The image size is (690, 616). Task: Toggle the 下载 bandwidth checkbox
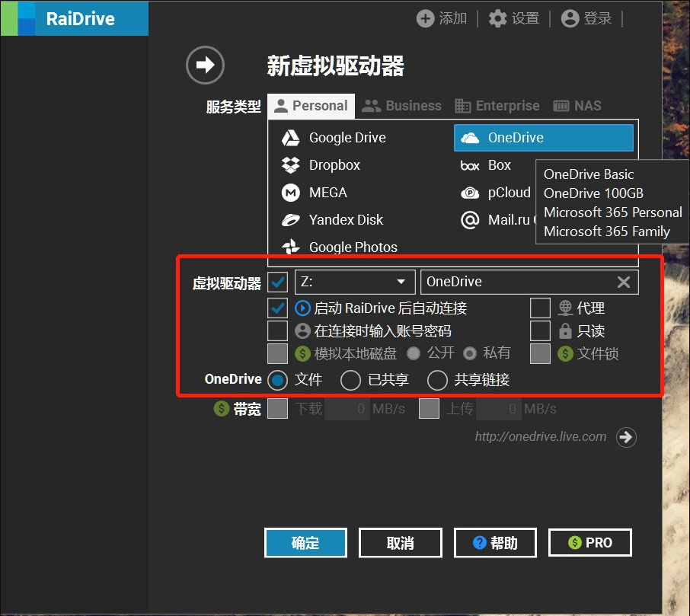point(278,409)
